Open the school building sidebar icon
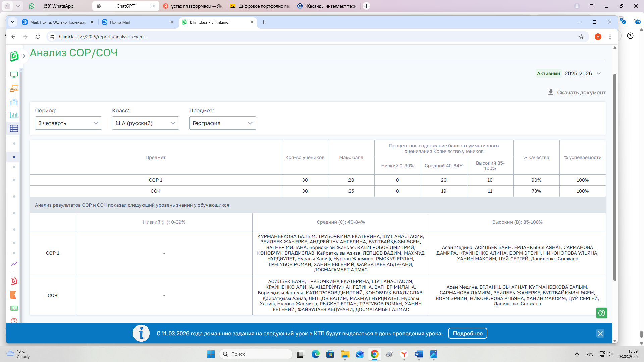 14,102
